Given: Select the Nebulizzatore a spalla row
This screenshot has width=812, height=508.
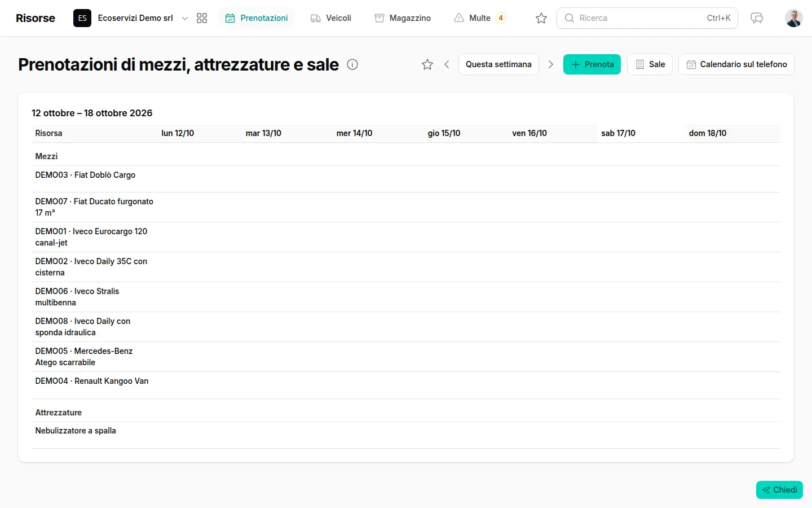Looking at the screenshot, I should tap(406, 435).
